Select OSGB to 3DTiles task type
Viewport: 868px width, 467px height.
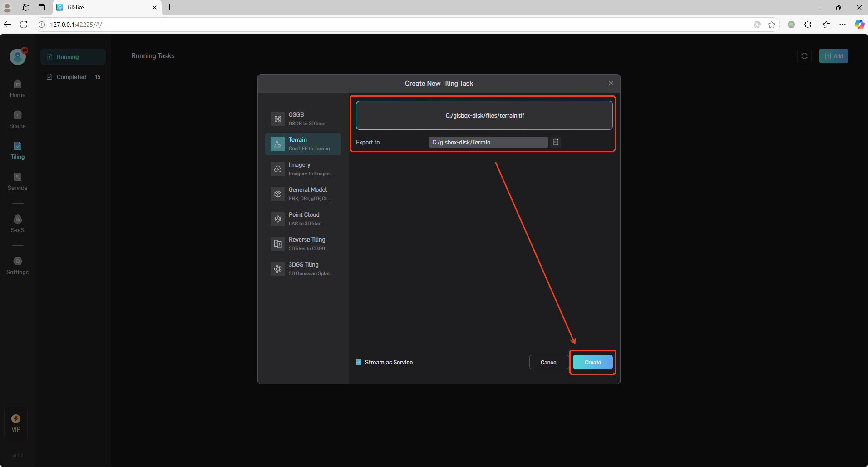click(303, 119)
